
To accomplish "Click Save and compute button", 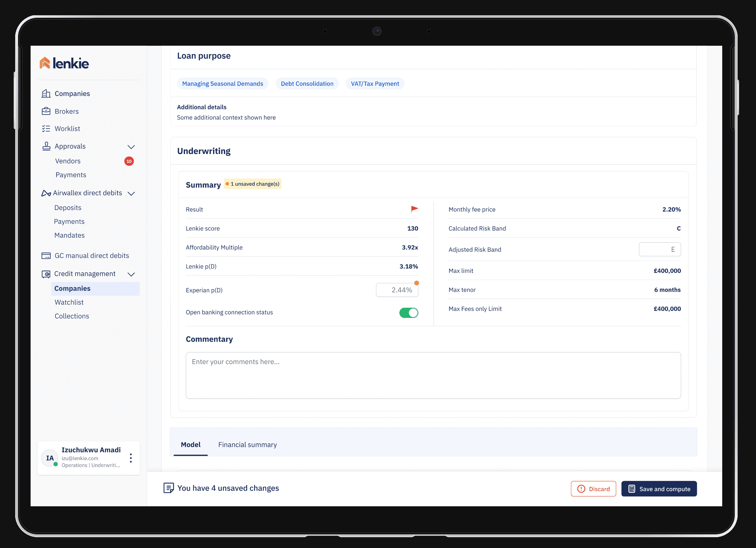I will [x=659, y=488].
